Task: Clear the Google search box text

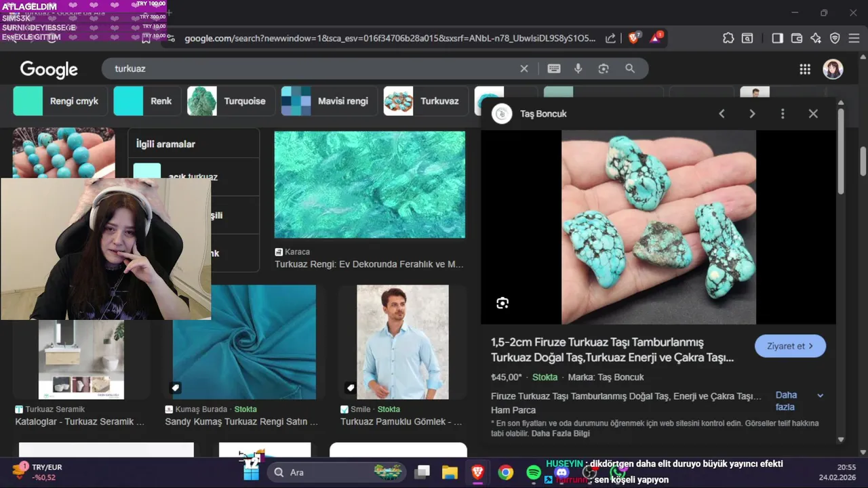Action: point(524,68)
